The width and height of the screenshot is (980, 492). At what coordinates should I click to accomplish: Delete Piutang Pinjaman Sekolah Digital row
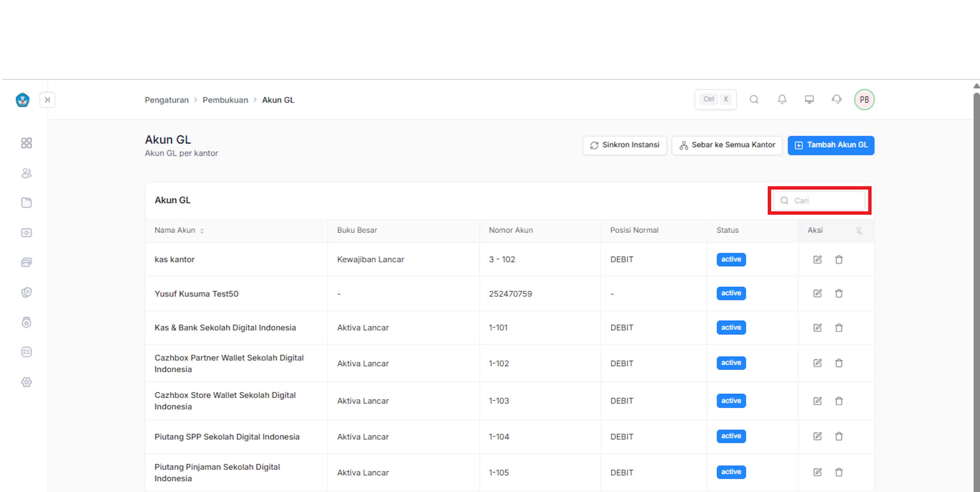tap(839, 472)
